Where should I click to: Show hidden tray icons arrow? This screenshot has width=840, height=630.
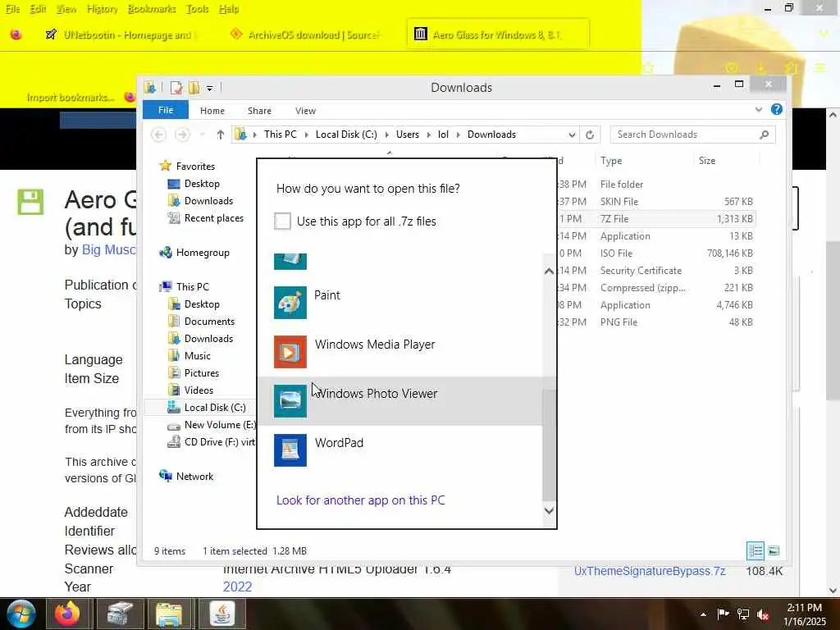[x=703, y=614]
